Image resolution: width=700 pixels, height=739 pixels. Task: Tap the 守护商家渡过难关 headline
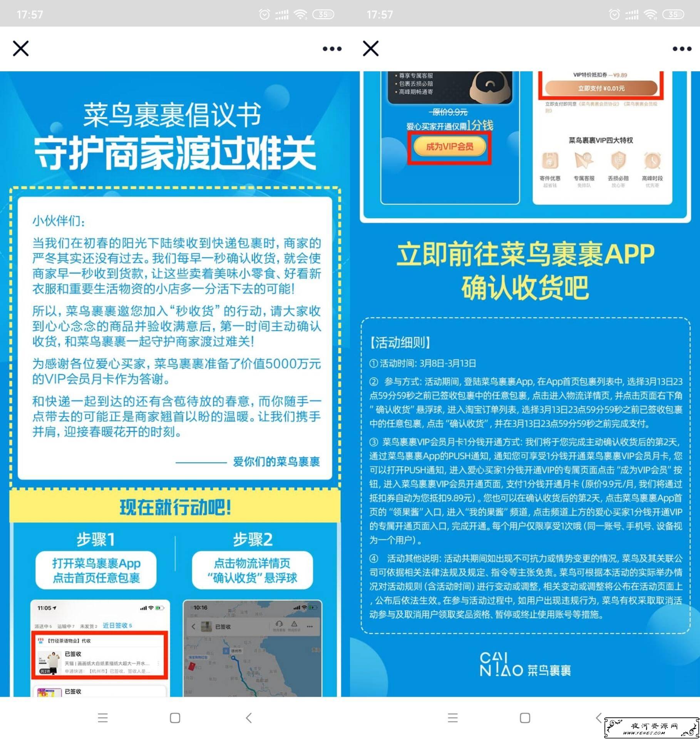[x=175, y=152]
